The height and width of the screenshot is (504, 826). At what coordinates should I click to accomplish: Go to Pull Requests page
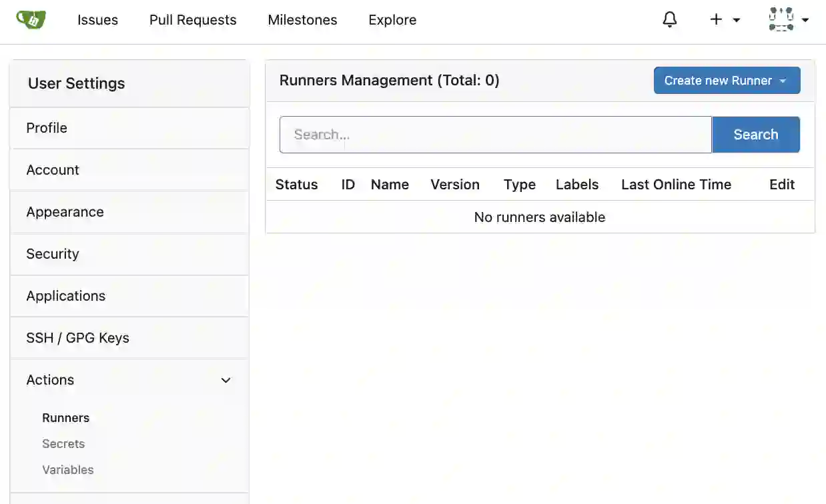pyautogui.click(x=193, y=20)
